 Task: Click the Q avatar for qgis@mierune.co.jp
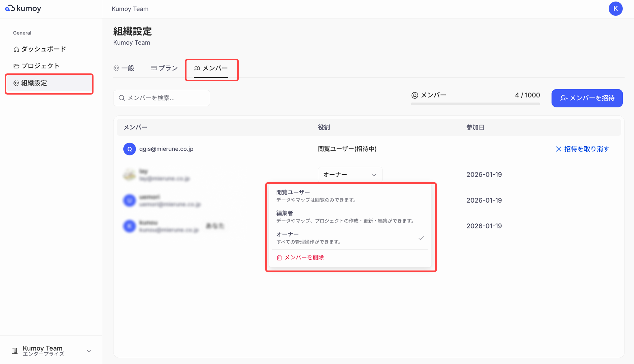click(x=129, y=149)
